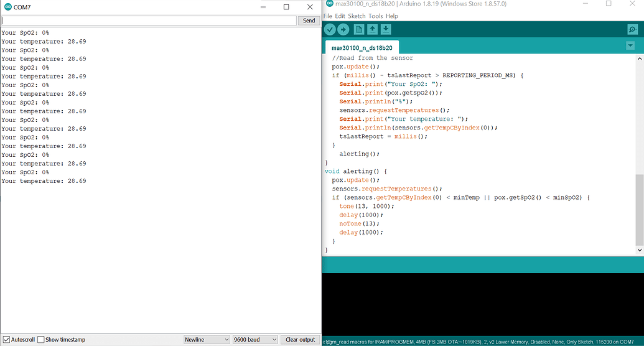Click the 'if (millis() - tsLastReport' line
The width and height of the screenshot is (644, 346).
(x=427, y=76)
